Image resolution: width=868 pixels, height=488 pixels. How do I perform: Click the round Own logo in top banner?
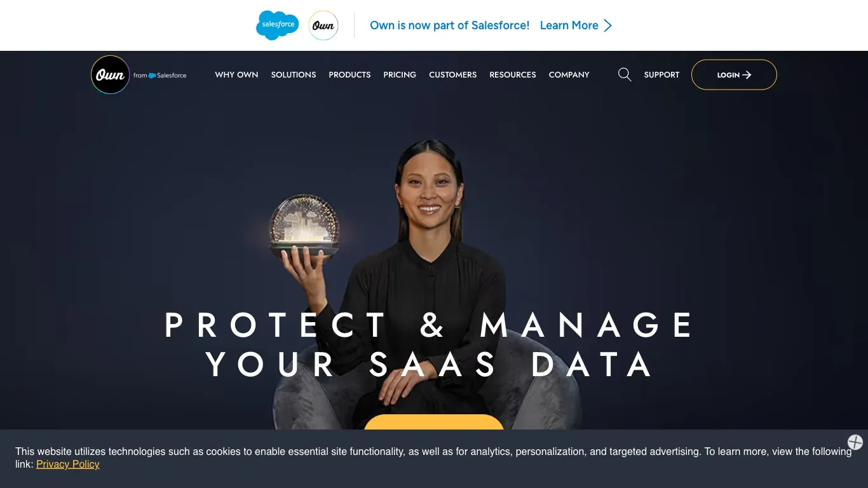pyautogui.click(x=323, y=25)
